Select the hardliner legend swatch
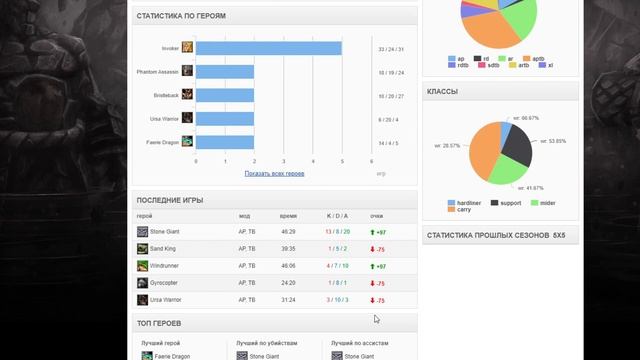This screenshot has width=640, height=360. tap(451, 203)
